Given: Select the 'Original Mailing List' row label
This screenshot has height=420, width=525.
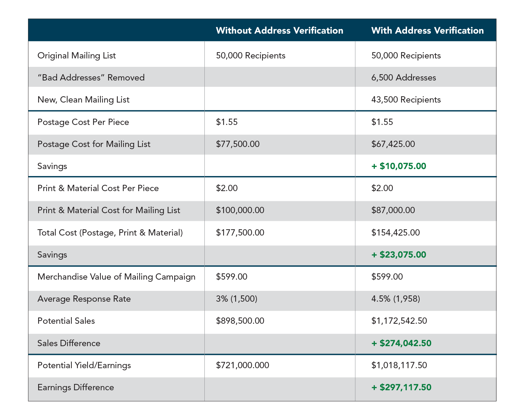Looking at the screenshot, I should tap(77, 56).
